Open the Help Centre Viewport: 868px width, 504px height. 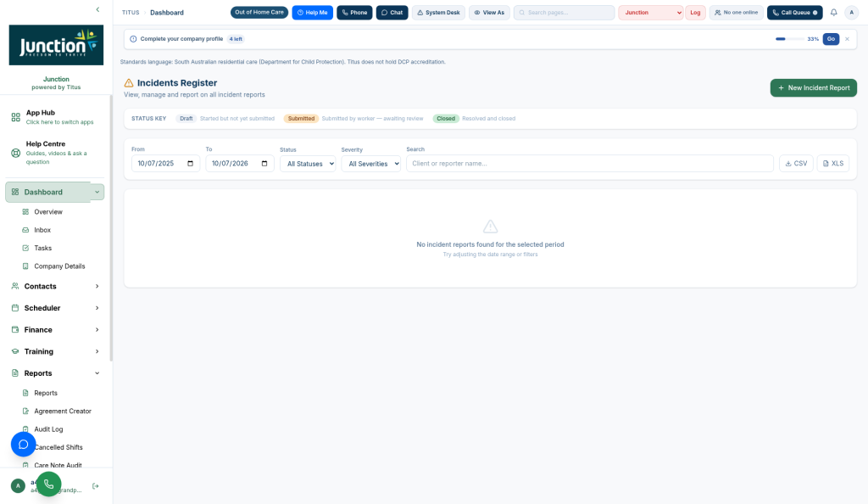(55, 153)
